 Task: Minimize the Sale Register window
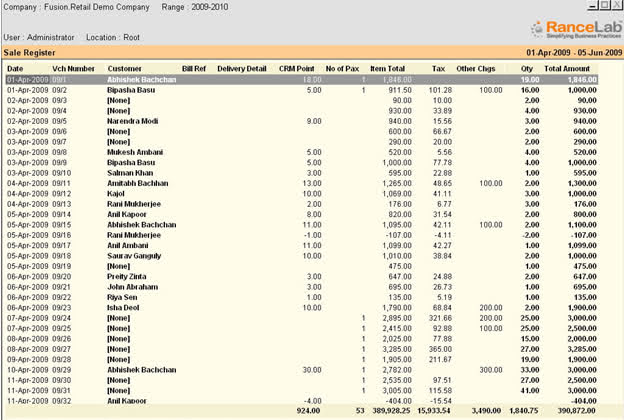(593, 5)
